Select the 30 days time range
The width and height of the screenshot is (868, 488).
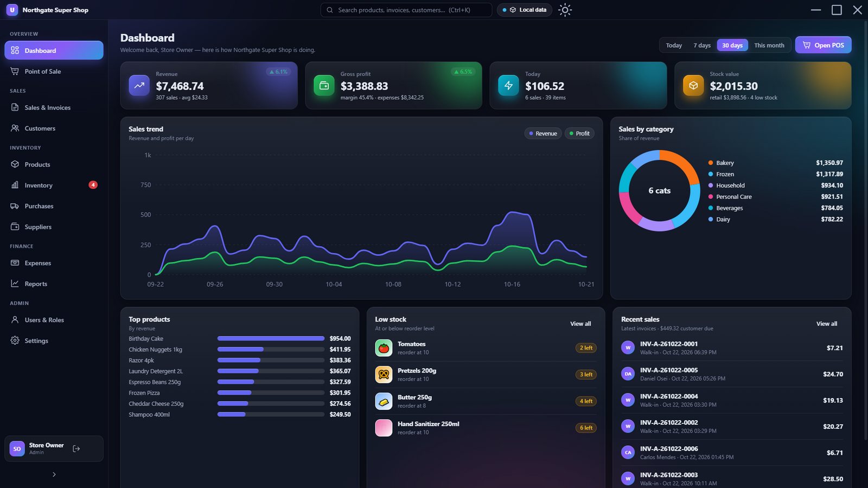tap(732, 46)
